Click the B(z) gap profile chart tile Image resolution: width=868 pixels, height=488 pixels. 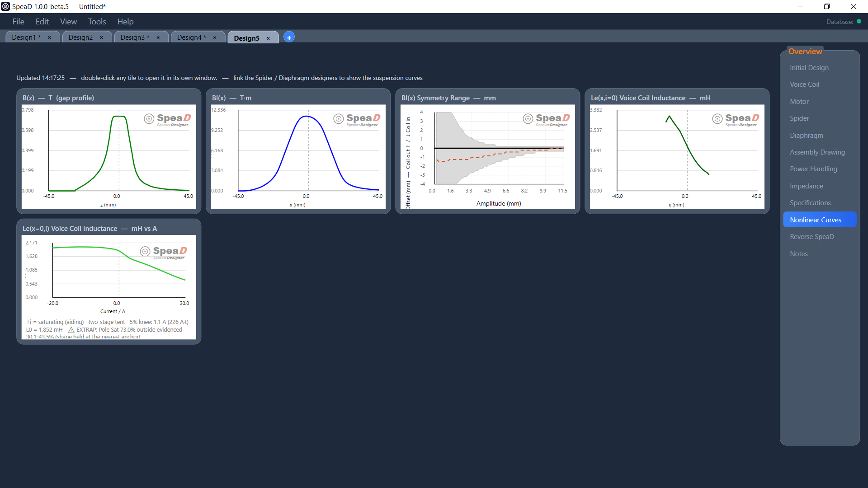[x=109, y=151]
